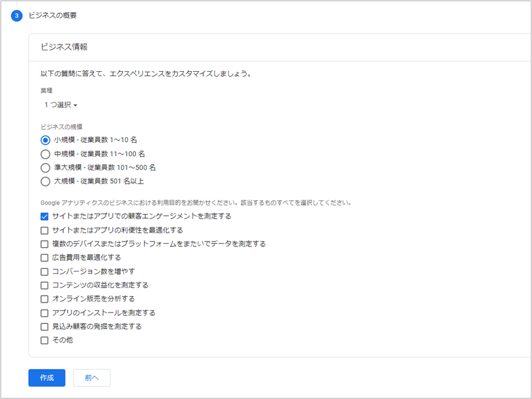Click the 前へ button
Screen dimensions: 532x399
(91, 378)
